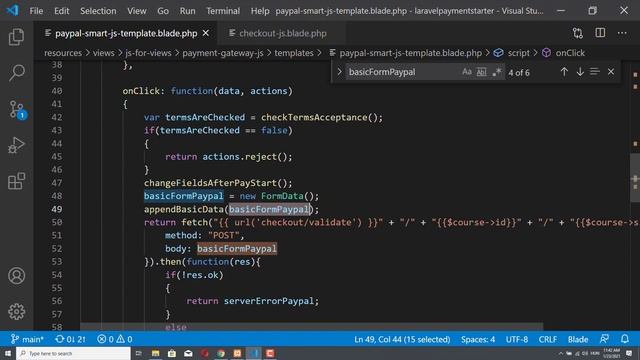Open the Edit menu
The height and width of the screenshot is (360, 640).
pos(62,11)
